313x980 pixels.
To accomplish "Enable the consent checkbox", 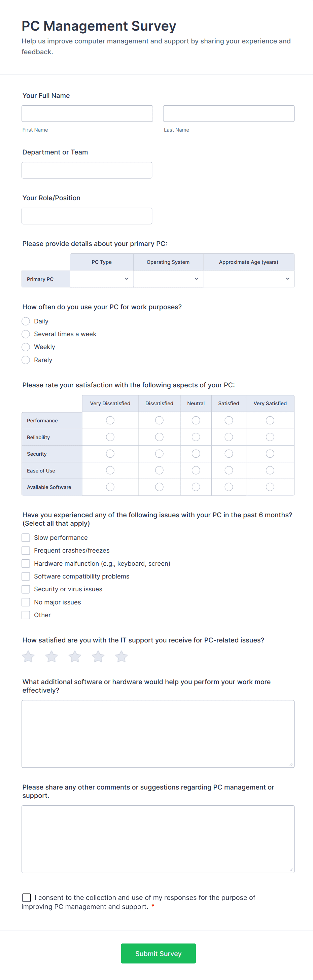I will 26,898.
